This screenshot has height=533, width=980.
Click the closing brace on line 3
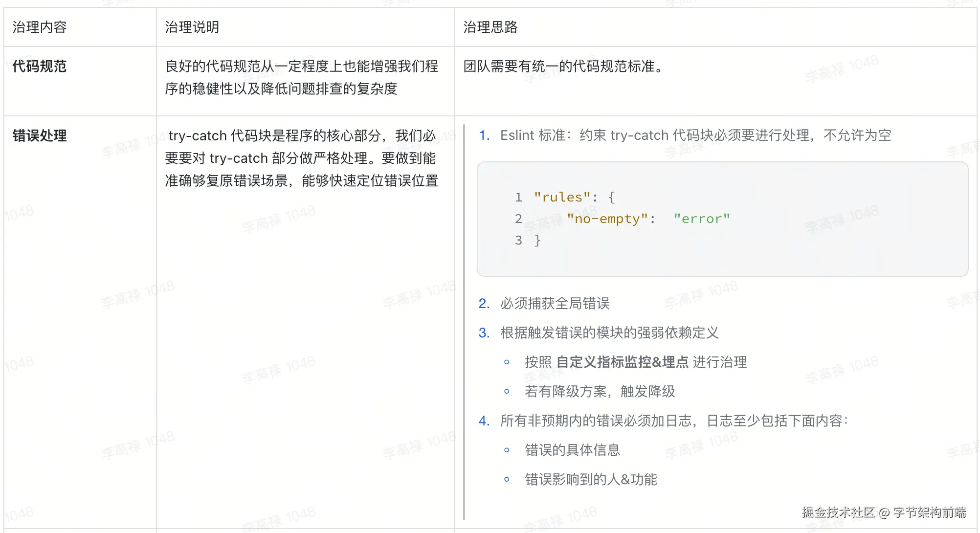coord(537,240)
